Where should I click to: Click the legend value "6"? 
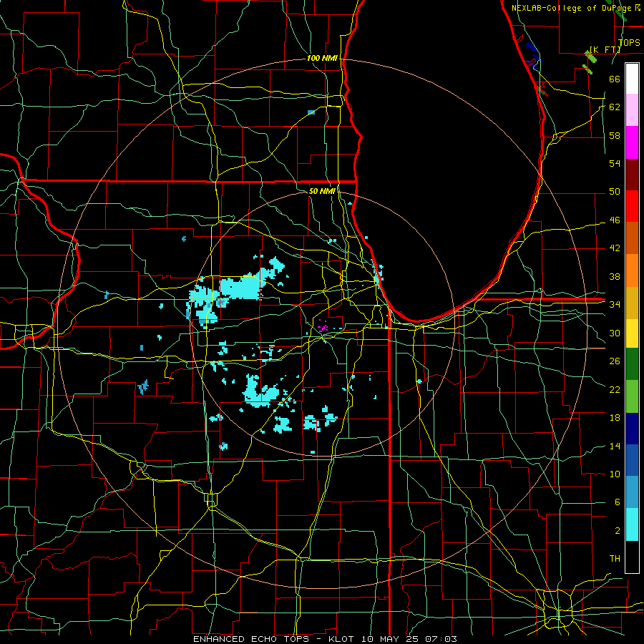618,502
